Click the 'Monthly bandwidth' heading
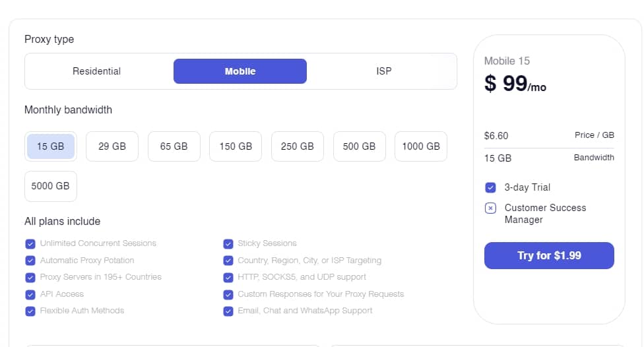Image resolution: width=644 pixels, height=347 pixels. (x=68, y=110)
